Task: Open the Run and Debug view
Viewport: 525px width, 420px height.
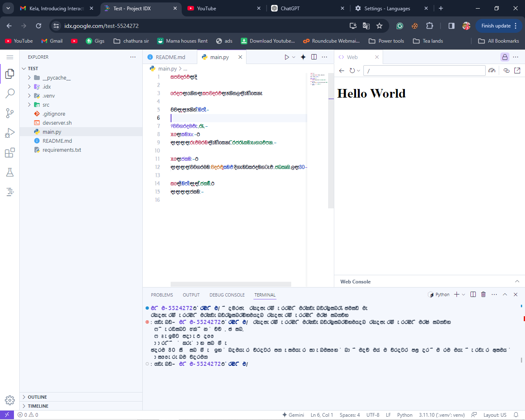Action: pyautogui.click(x=10, y=133)
